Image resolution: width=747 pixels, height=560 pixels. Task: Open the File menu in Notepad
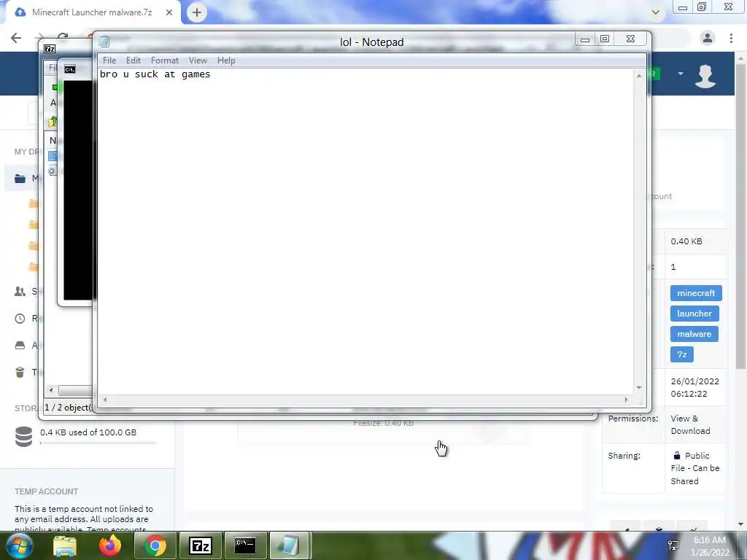(x=109, y=61)
